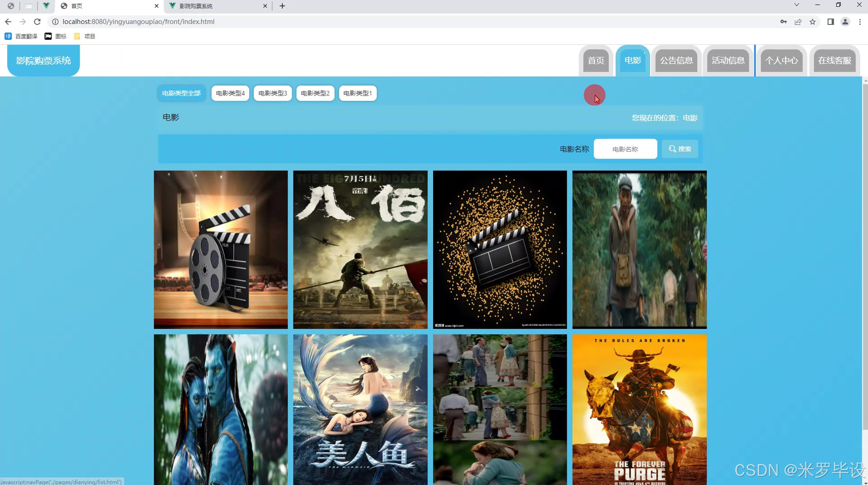Image resolution: width=868 pixels, height=485 pixels.
Task: Open the browser side panel
Action: (x=830, y=22)
